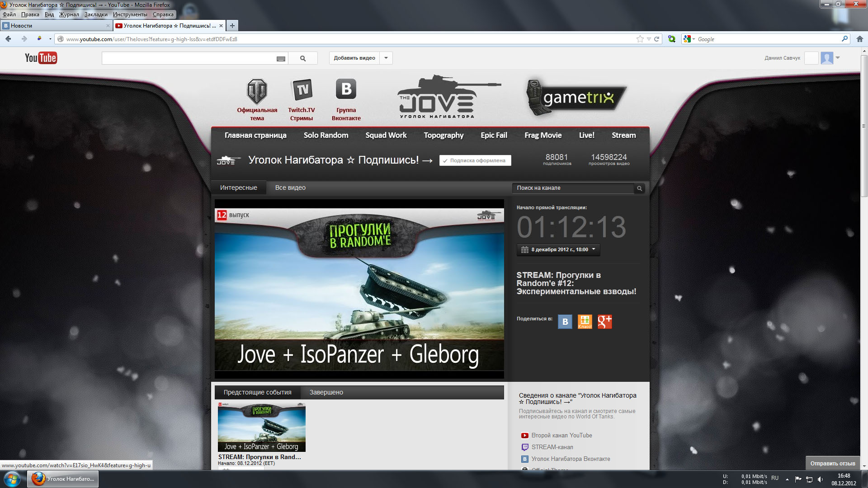Expand the account menu arrow next to the avatar

(x=838, y=58)
